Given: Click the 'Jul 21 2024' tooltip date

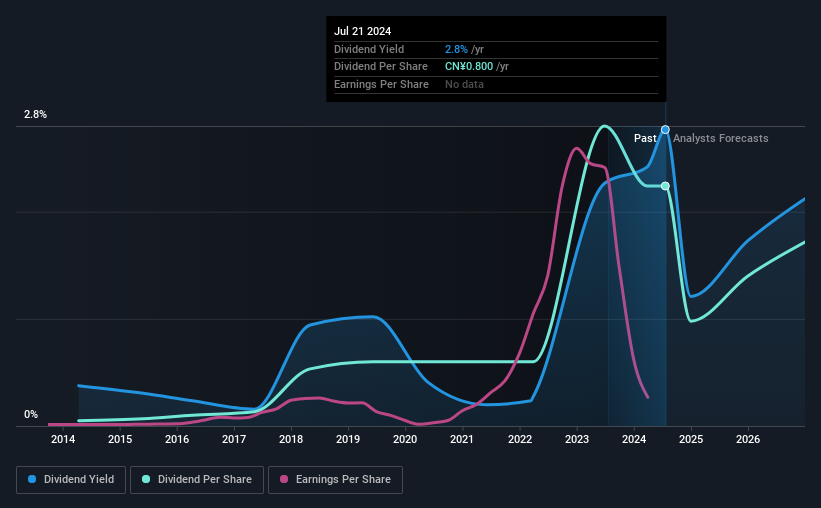Looking at the screenshot, I should click(362, 31).
